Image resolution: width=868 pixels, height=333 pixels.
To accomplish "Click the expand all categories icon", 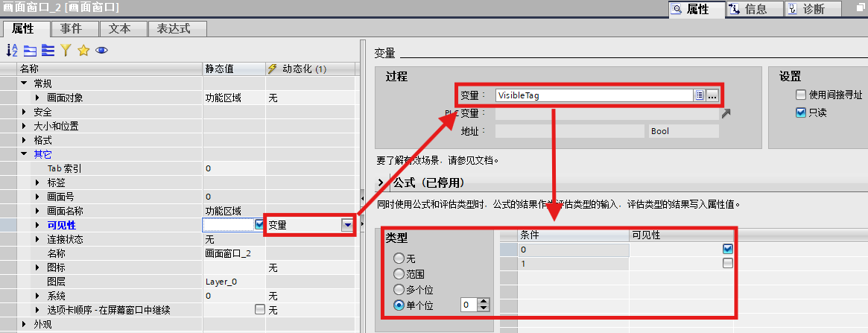I will pyautogui.click(x=48, y=50).
